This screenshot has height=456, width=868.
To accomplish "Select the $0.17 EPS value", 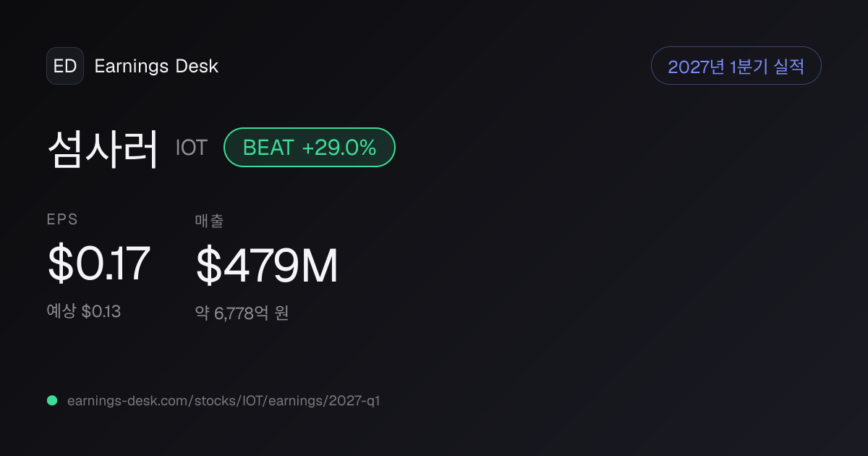I will (x=99, y=264).
